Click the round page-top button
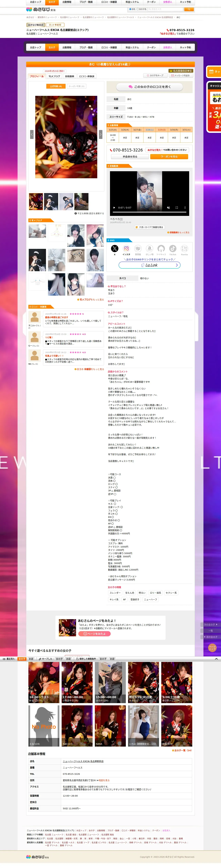This screenshot has width=221, height=868. click(212, 648)
